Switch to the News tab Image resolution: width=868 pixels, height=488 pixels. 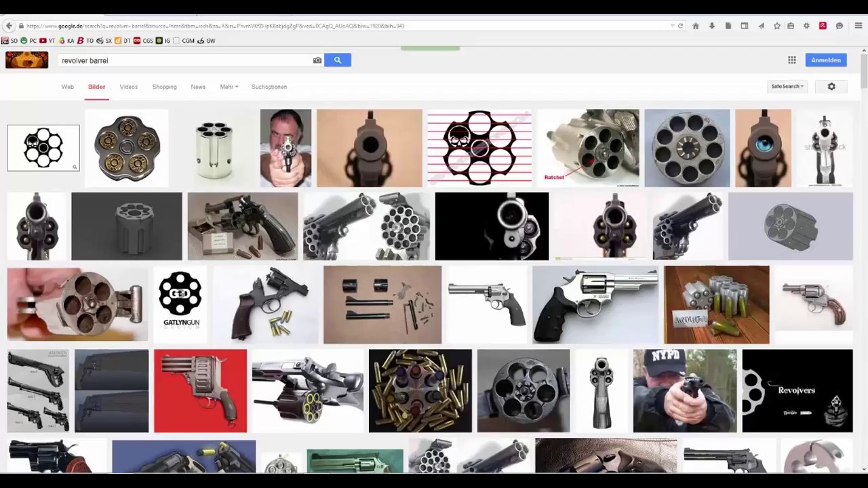click(x=198, y=87)
